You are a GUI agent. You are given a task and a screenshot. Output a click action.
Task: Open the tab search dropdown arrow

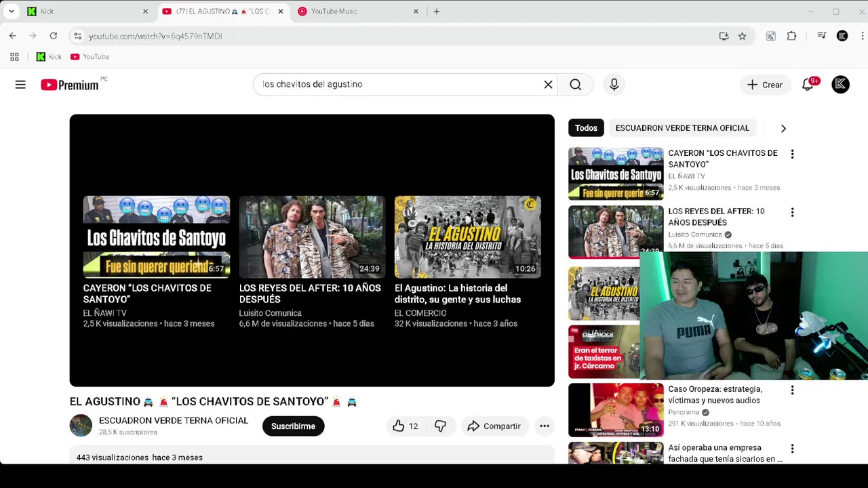11,12
